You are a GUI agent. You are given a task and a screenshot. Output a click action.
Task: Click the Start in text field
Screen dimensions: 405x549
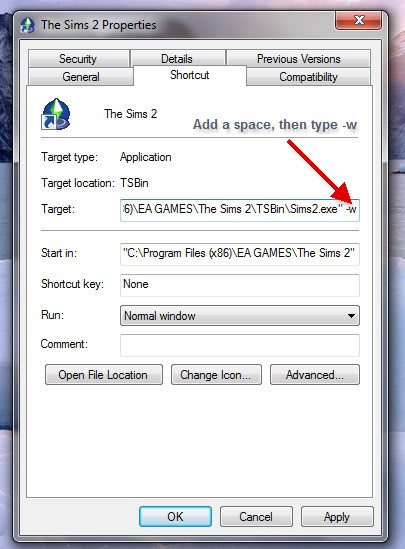click(240, 254)
